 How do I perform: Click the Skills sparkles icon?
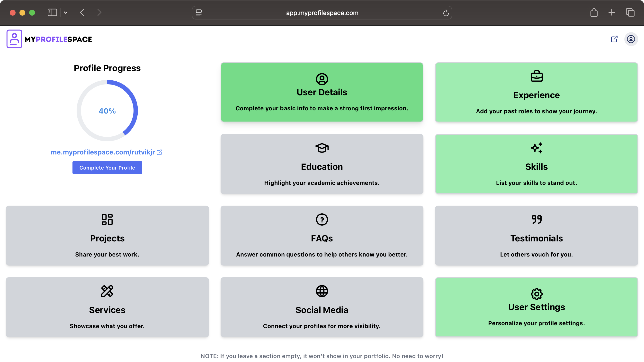click(x=537, y=148)
